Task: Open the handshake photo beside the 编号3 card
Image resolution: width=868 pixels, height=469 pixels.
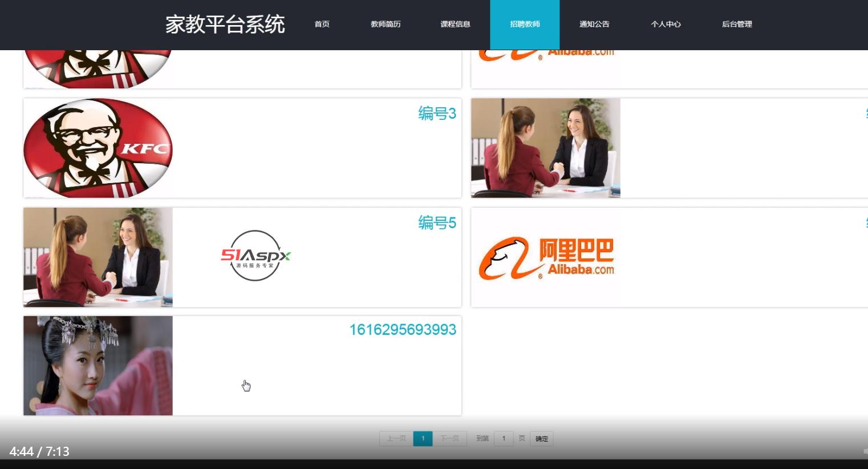Action: tap(546, 148)
